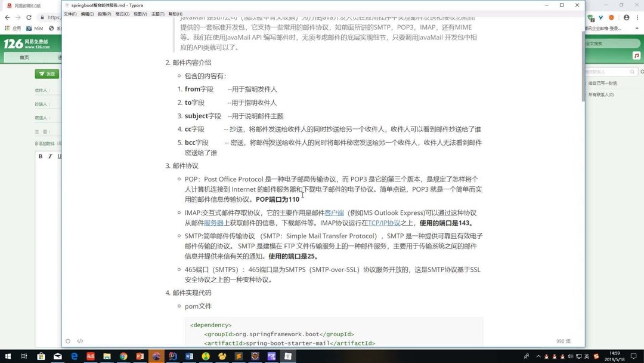Toggle underline formatting in the mail editor
Viewport: 644px width, 363px height.
pos(59,156)
